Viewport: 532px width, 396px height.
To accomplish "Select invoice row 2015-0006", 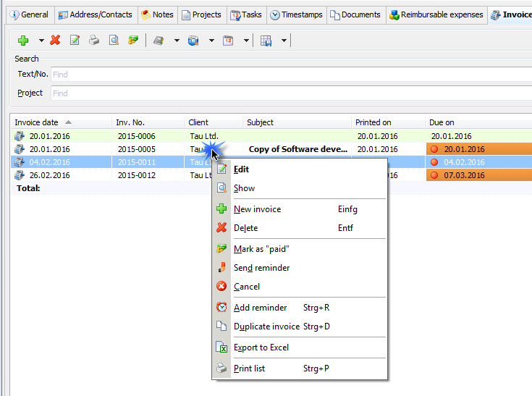I will (136, 135).
